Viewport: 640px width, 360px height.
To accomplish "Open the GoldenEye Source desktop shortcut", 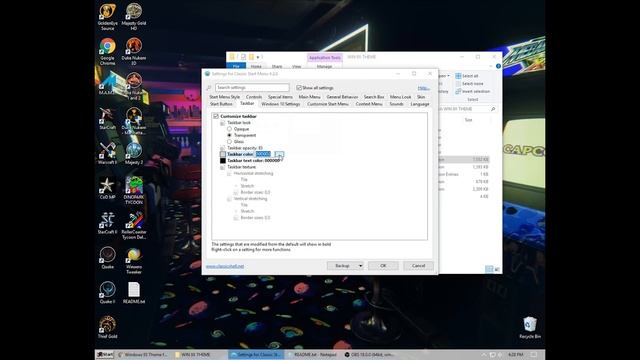I will 107,16.
